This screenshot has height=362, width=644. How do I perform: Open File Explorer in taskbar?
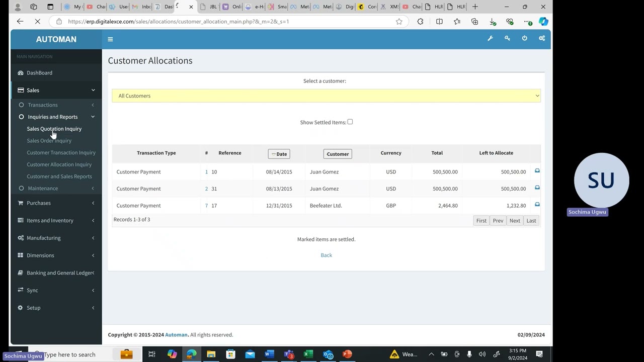[211, 354]
